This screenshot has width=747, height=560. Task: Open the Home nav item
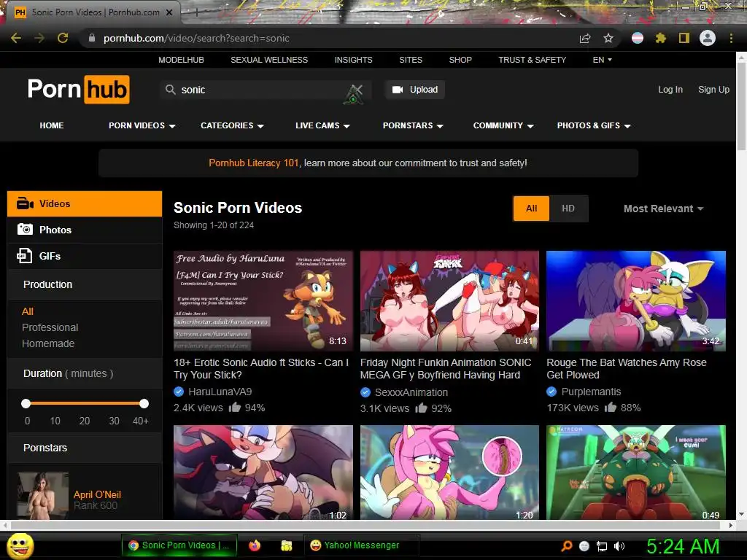(52, 125)
